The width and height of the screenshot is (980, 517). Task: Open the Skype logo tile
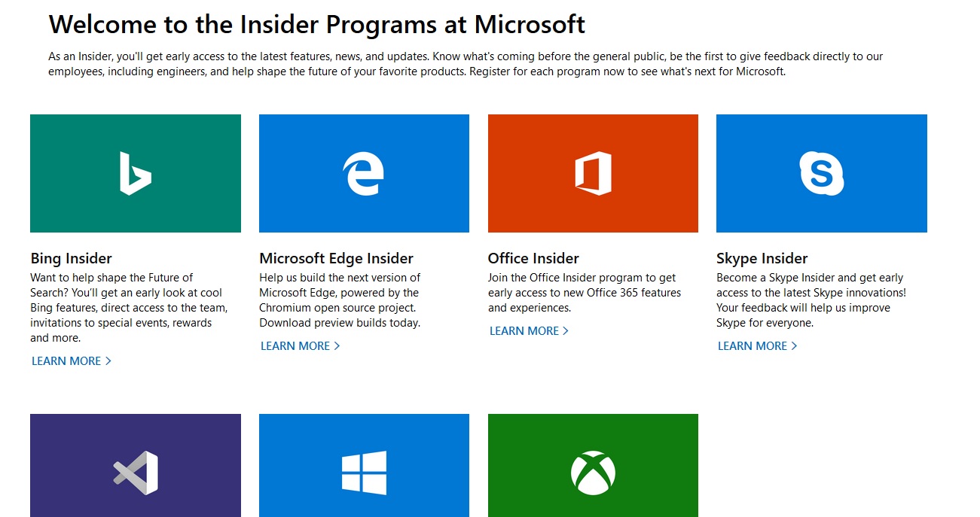click(821, 173)
